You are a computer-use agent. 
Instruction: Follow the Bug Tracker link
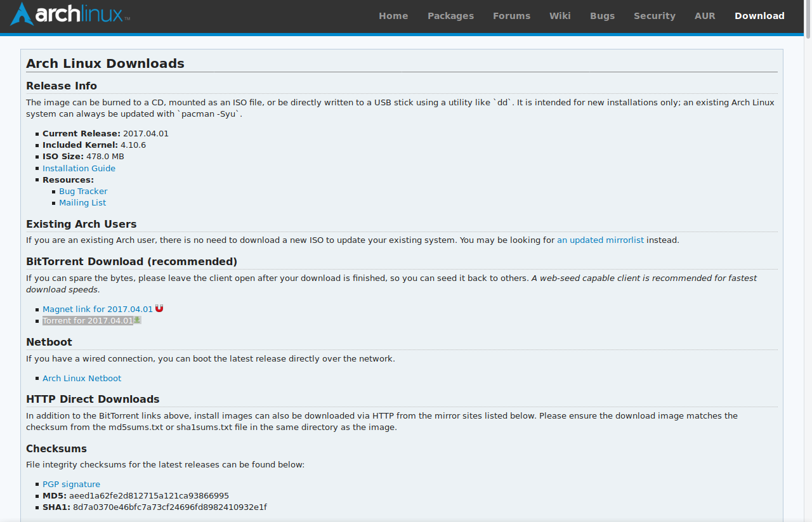tap(83, 191)
